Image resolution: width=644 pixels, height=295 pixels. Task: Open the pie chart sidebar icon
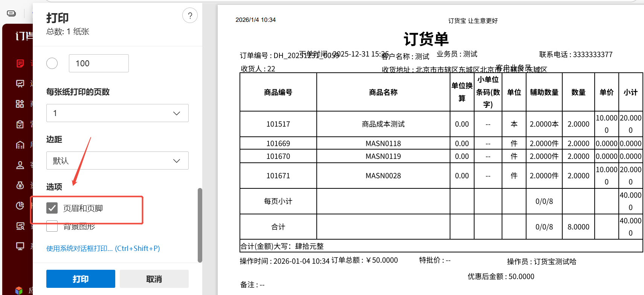(20, 206)
